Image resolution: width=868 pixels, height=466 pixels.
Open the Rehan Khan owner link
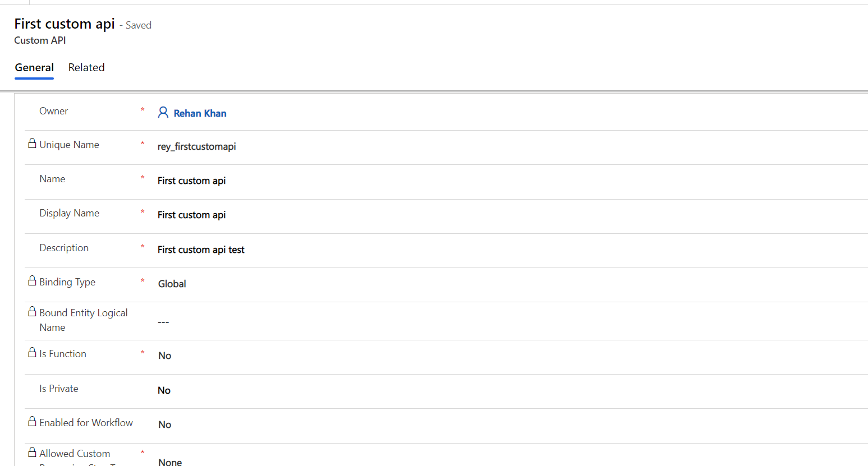pos(200,113)
